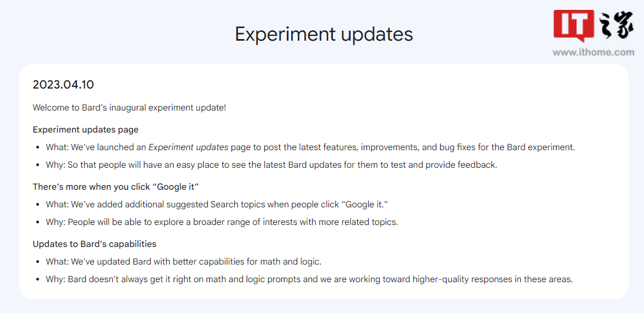Click the red IT logo icon
This screenshot has height=313, width=644.
click(x=573, y=25)
